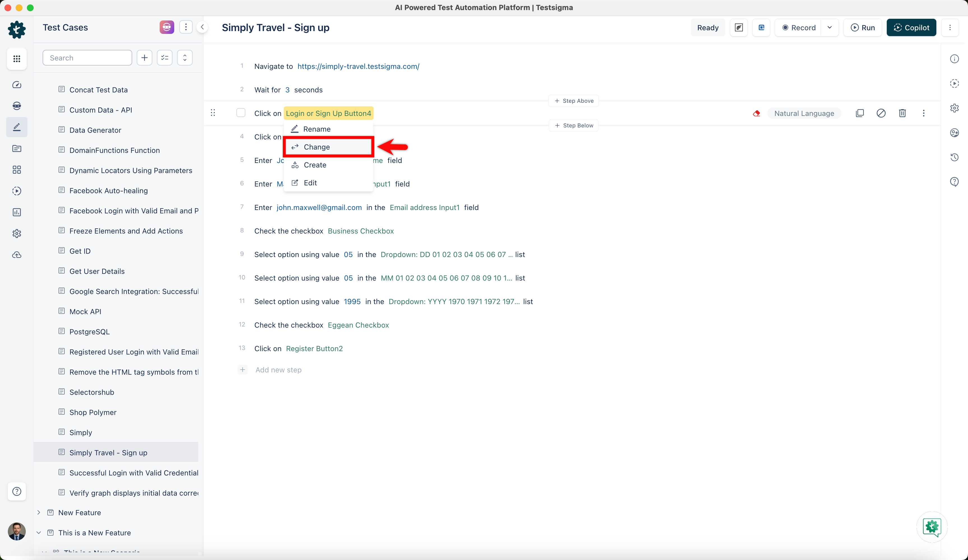Image resolution: width=968 pixels, height=560 pixels.
Task: Run the test case
Action: pos(863,28)
